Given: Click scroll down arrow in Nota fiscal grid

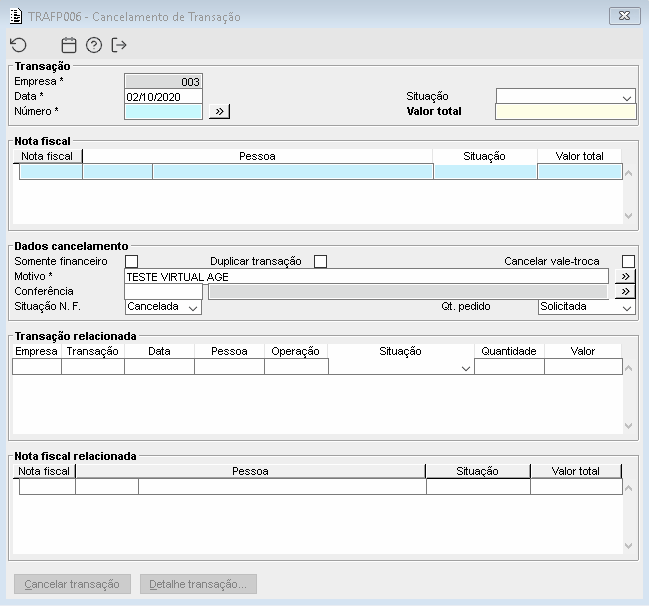Looking at the screenshot, I should point(628,215).
